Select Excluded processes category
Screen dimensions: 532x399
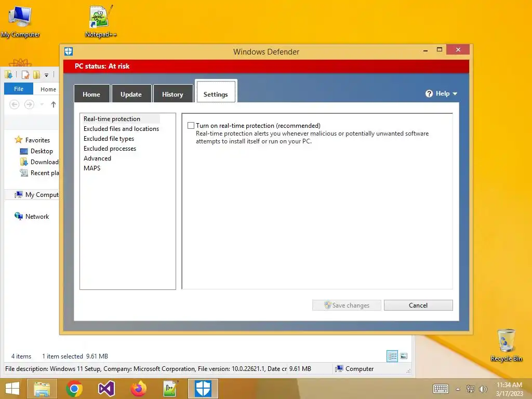tap(110, 148)
